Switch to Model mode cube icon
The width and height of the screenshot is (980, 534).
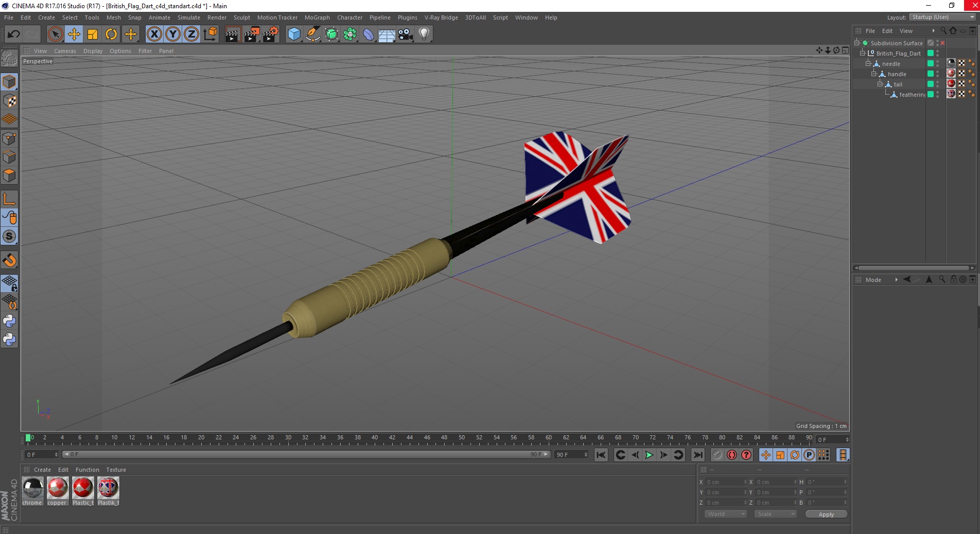(x=9, y=82)
